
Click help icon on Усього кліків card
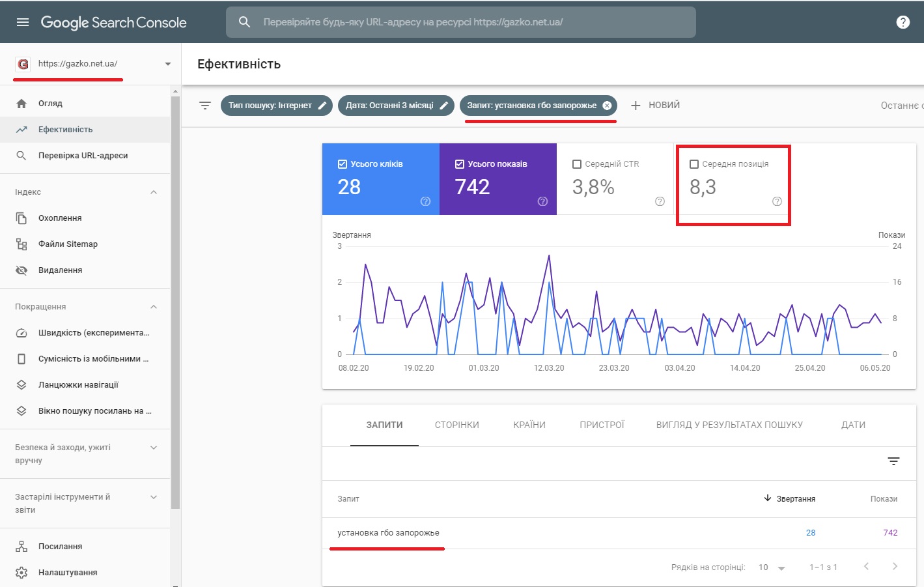click(x=425, y=201)
